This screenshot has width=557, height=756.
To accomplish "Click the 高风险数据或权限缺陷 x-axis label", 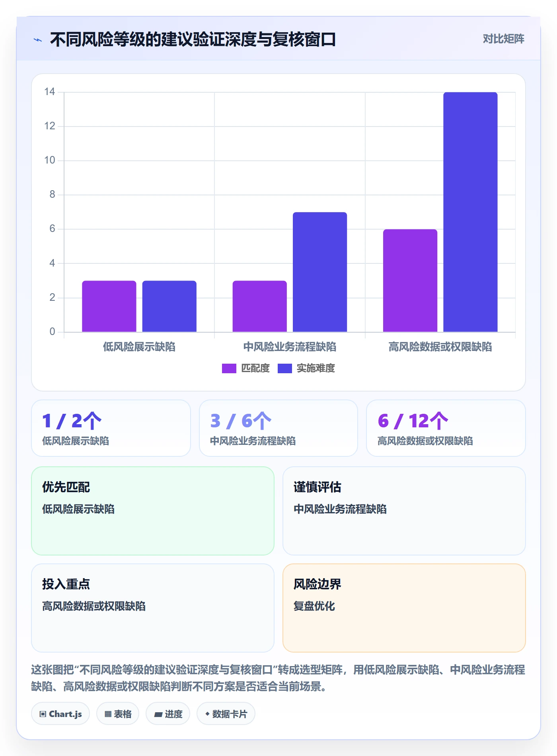I will (440, 347).
